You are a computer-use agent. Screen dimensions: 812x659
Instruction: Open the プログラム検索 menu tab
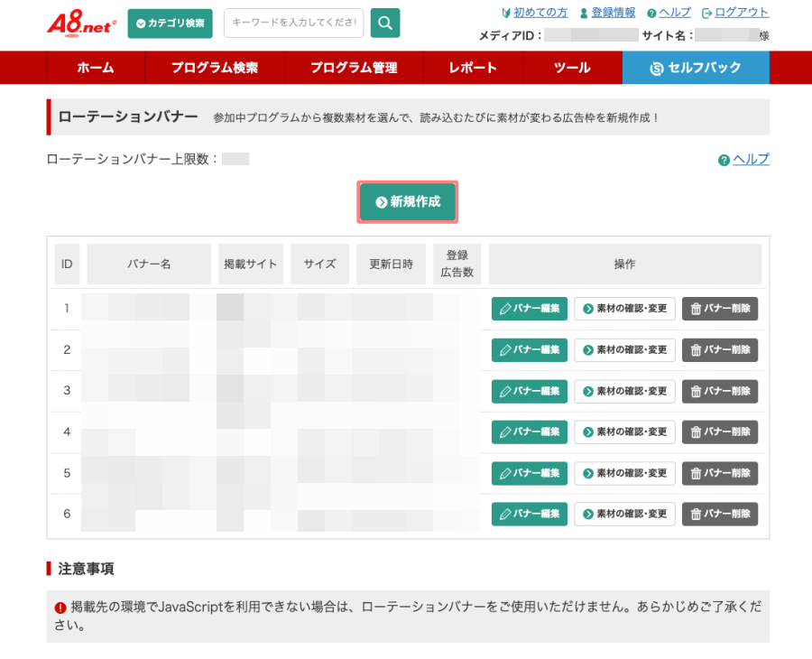[x=214, y=68]
